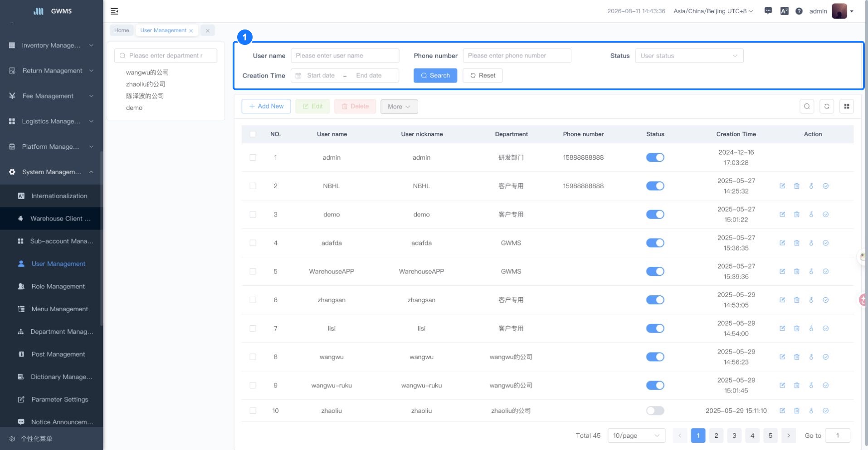Edit the NBHL user row
The height and width of the screenshot is (450, 868).
782,186
